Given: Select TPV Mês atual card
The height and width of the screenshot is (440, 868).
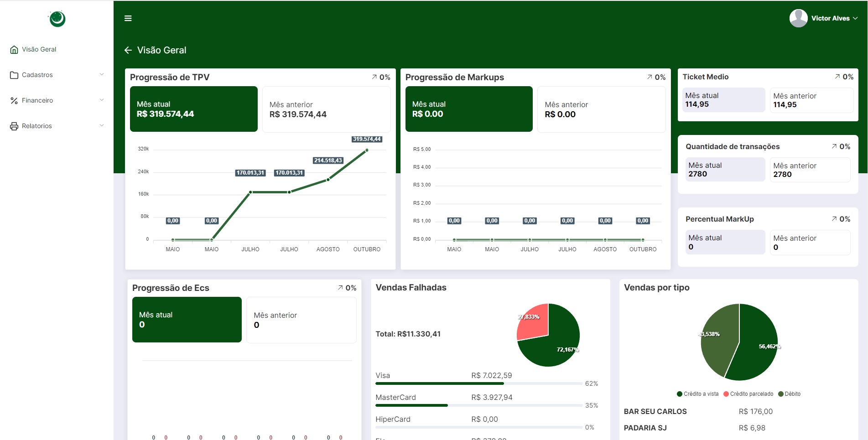Looking at the screenshot, I should 194,109.
